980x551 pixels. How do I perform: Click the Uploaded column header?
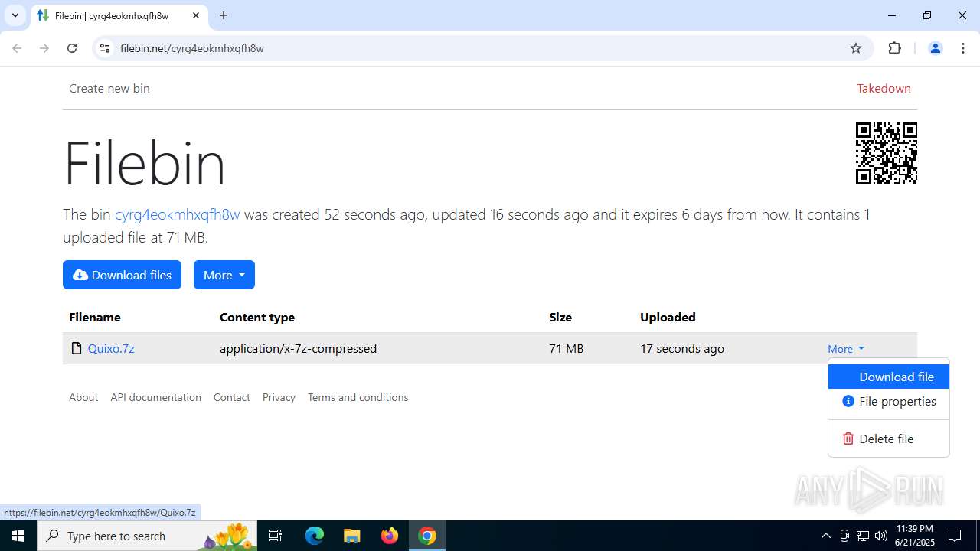pyautogui.click(x=668, y=317)
